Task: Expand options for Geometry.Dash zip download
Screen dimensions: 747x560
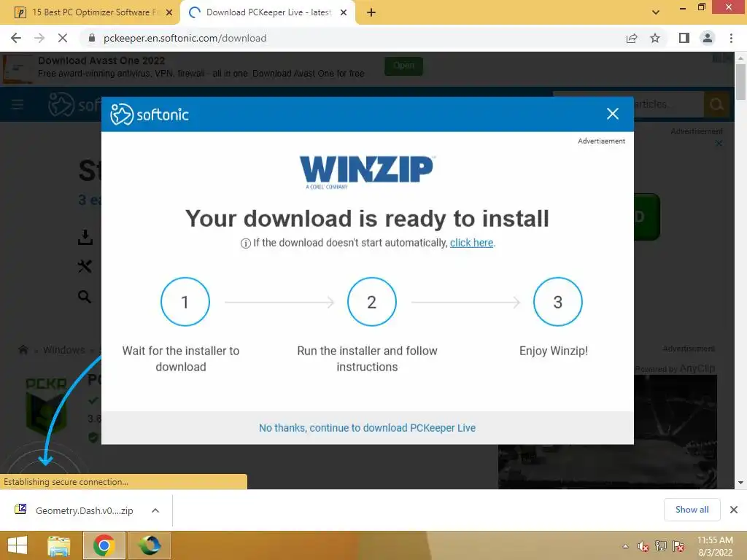Action: (155, 510)
